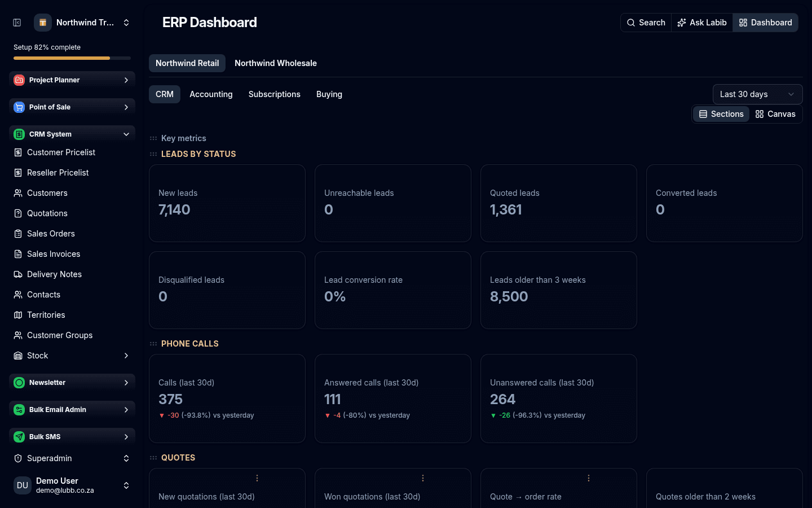Click the Calls value 375
The image size is (812, 508).
pos(170,400)
